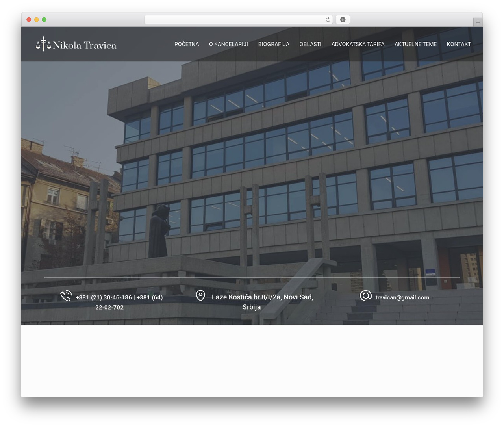Open the KONTAKT page
The width and height of the screenshot is (504, 427).
pyautogui.click(x=459, y=44)
